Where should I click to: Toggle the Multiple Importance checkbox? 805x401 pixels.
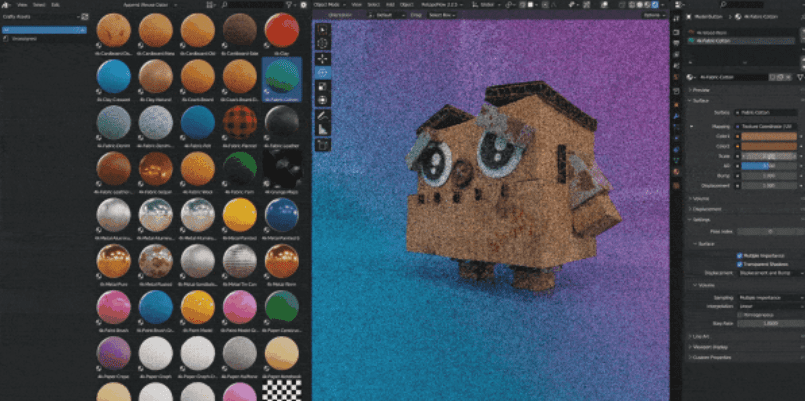click(x=739, y=255)
